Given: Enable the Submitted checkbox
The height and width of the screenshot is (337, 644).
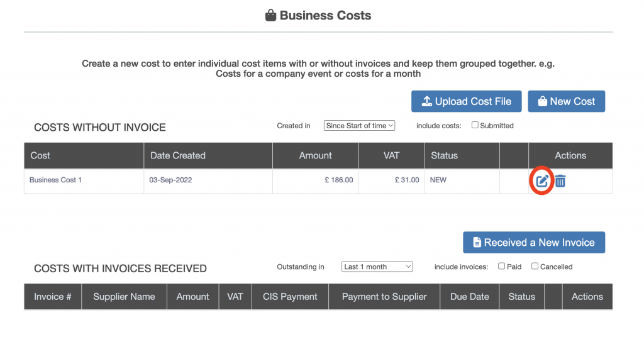Looking at the screenshot, I should point(475,125).
